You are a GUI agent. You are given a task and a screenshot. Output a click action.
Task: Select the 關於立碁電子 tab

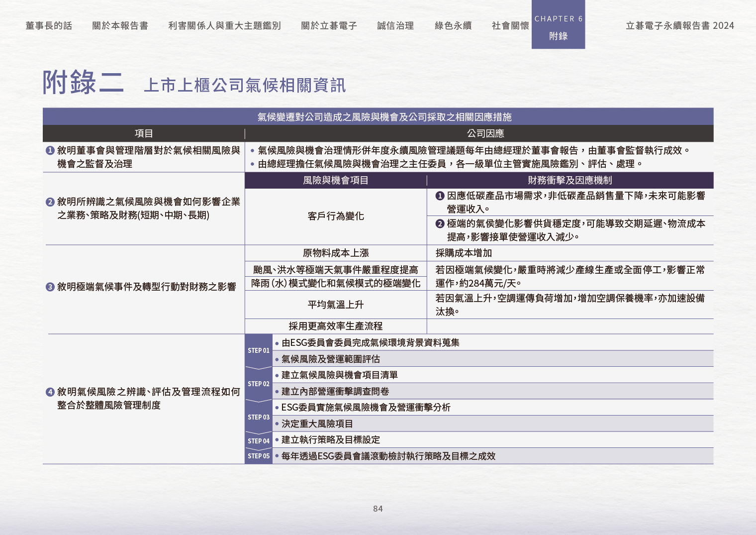pos(329,25)
